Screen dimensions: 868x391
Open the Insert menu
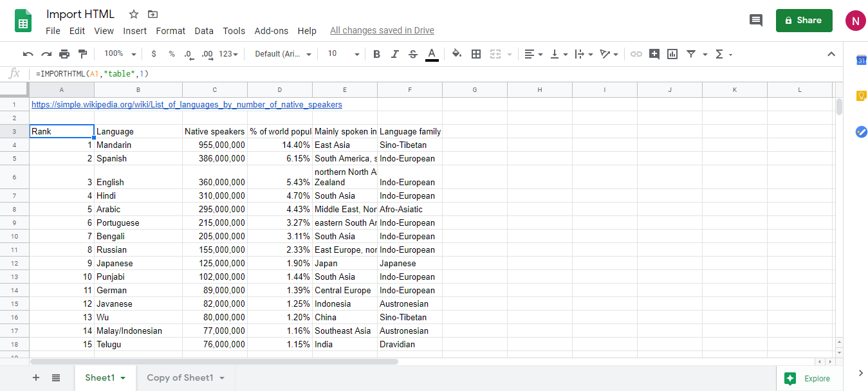click(135, 31)
